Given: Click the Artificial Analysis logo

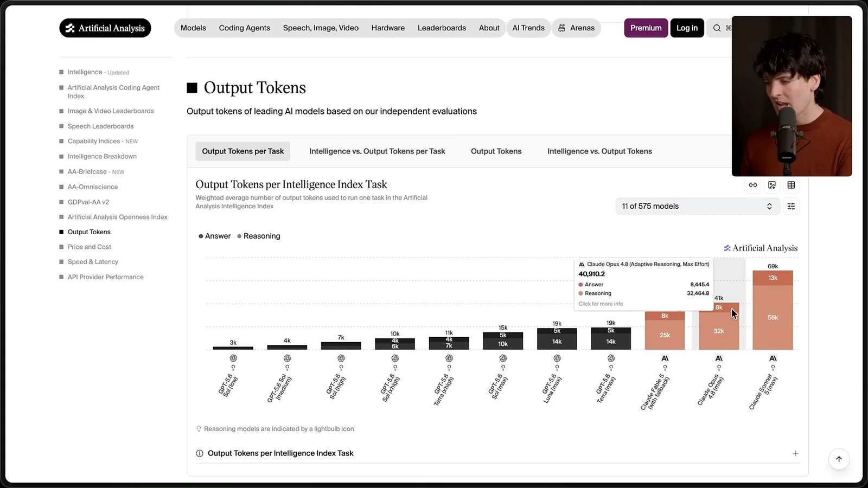Looking at the screenshot, I should pos(105,28).
